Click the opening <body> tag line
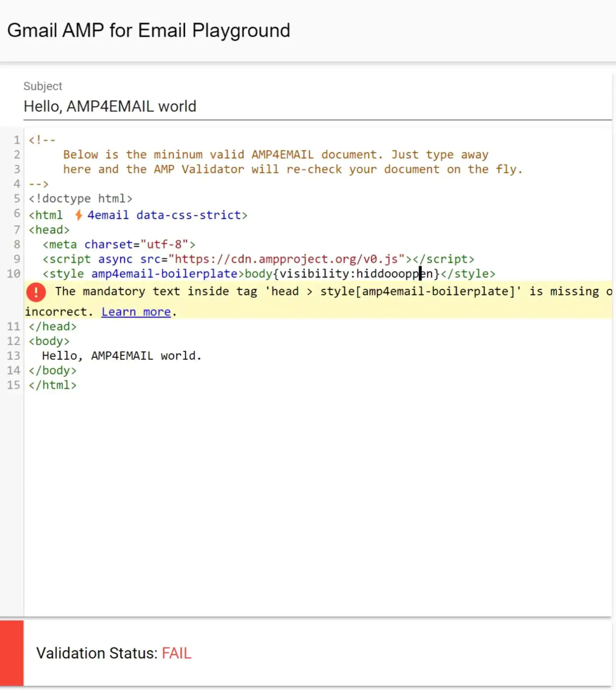This screenshot has height=690, width=616. (49, 341)
